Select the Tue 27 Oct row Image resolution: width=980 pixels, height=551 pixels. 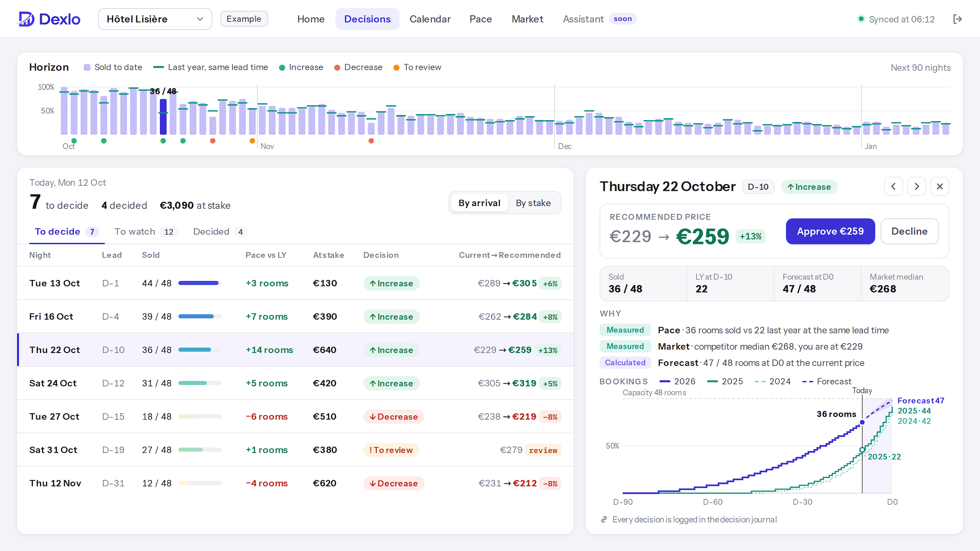(x=295, y=417)
